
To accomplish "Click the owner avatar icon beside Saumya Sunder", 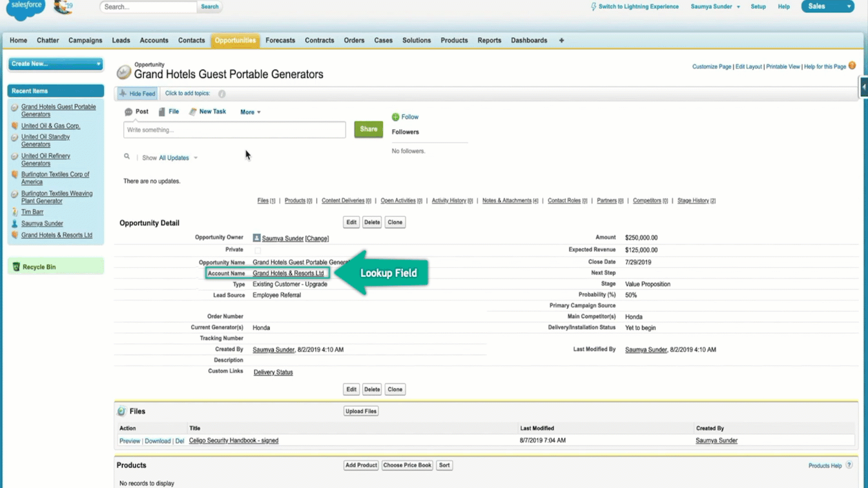I will (x=256, y=238).
